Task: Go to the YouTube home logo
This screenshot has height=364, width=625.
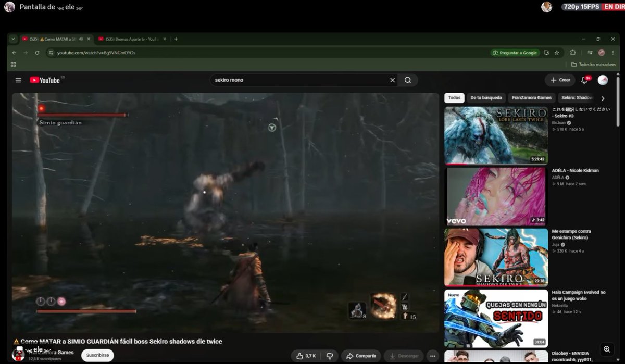Action: [45, 80]
